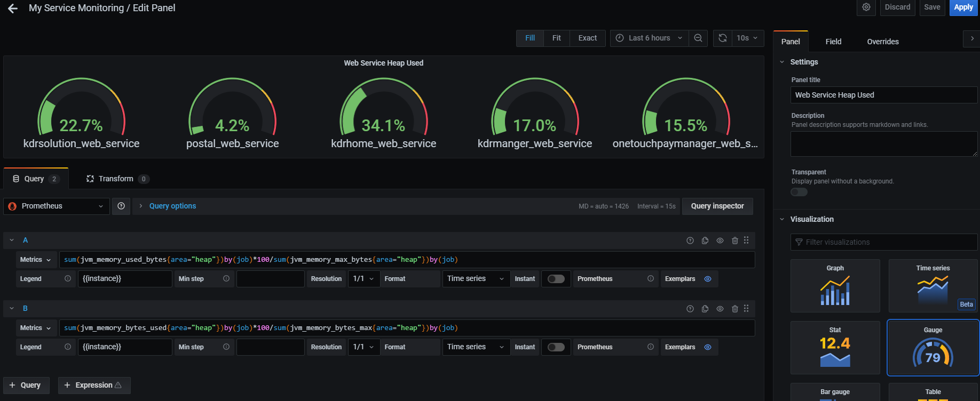Open the Query tab
Viewport: 980px width, 401px height.
coord(36,179)
